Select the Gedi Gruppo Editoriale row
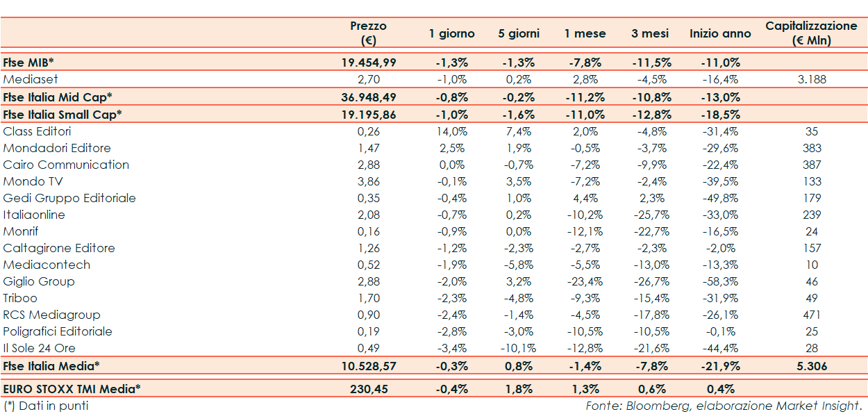Screen dimensions: 868x414 69,198
